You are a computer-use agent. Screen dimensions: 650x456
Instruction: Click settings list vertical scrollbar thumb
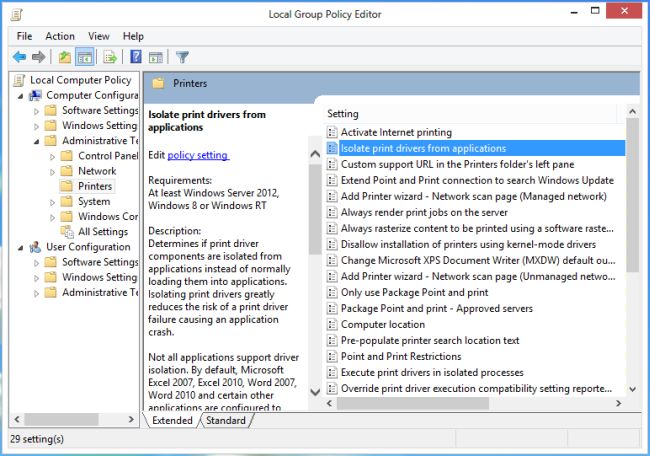point(632,195)
